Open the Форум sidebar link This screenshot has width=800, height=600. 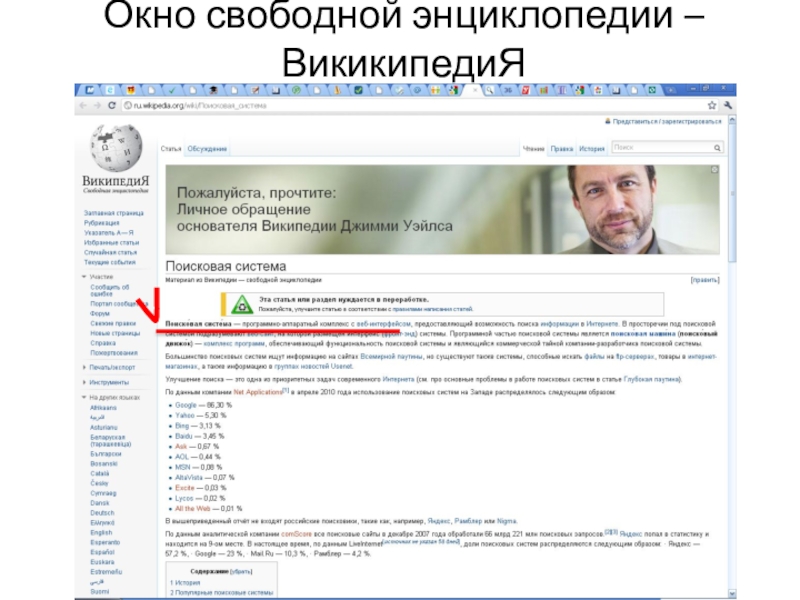coord(99,314)
